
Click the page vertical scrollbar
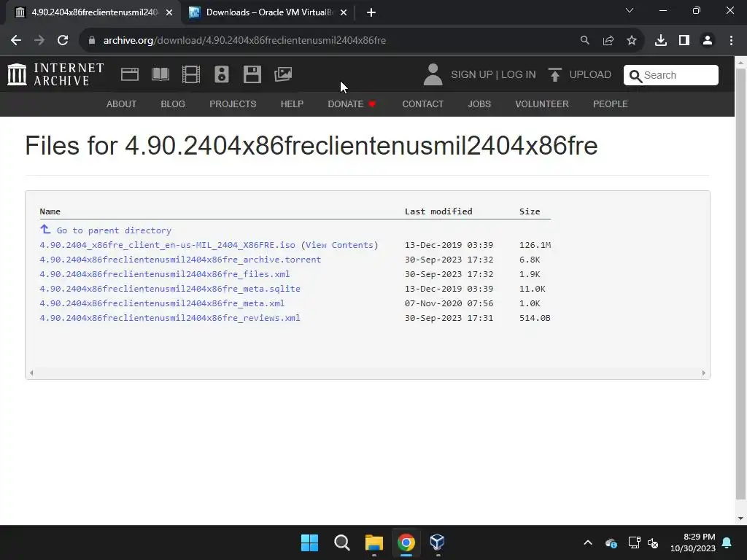(740, 284)
